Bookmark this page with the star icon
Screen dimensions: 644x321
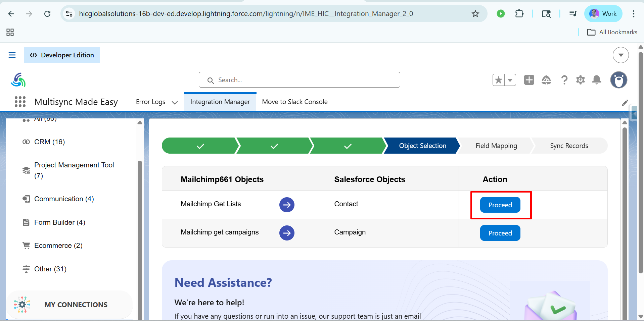pos(475,14)
